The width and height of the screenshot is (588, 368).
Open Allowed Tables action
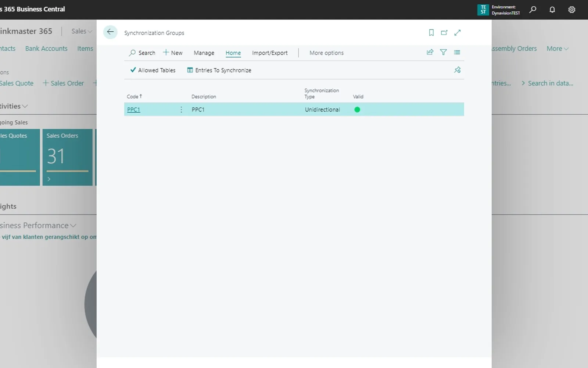click(153, 70)
